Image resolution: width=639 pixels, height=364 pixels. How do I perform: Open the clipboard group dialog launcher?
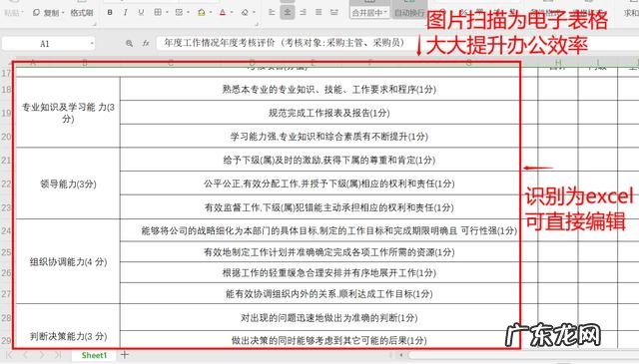pyautogui.click(x=95, y=24)
